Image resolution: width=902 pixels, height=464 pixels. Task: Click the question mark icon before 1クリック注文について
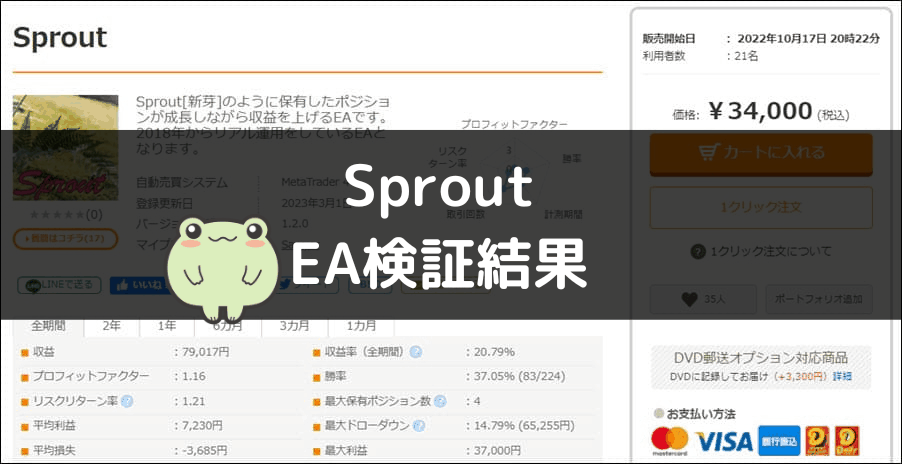tap(698, 251)
